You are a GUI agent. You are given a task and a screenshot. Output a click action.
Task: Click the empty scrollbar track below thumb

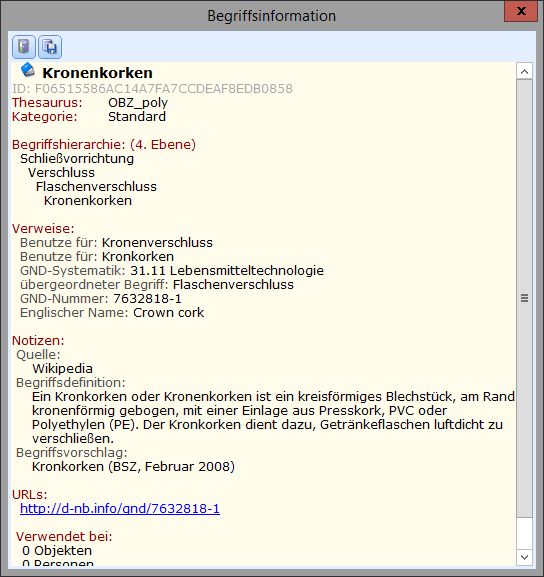click(x=524, y=533)
